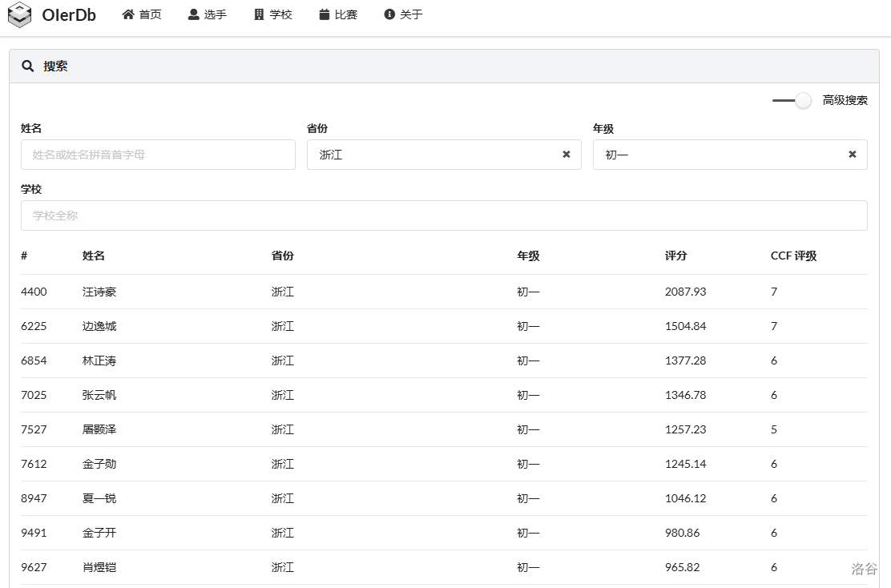Click the user icon beside 选手

click(194, 14)
